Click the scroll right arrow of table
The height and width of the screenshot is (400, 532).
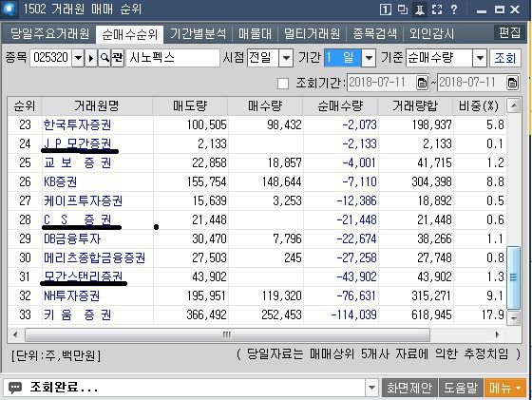tap(497, 334)
